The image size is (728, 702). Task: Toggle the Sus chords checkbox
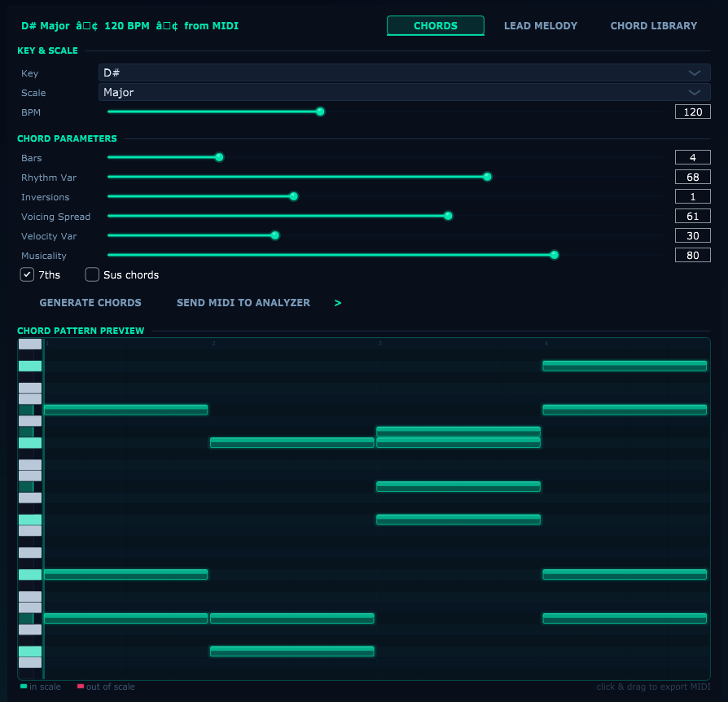click(x=92, y=274)
